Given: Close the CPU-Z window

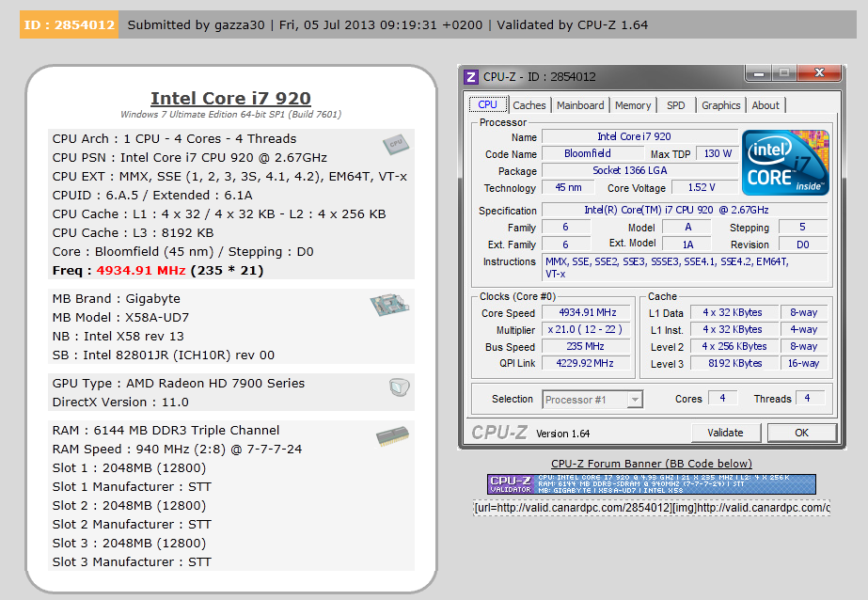Looking at the screenshot, I should [820, 73].
